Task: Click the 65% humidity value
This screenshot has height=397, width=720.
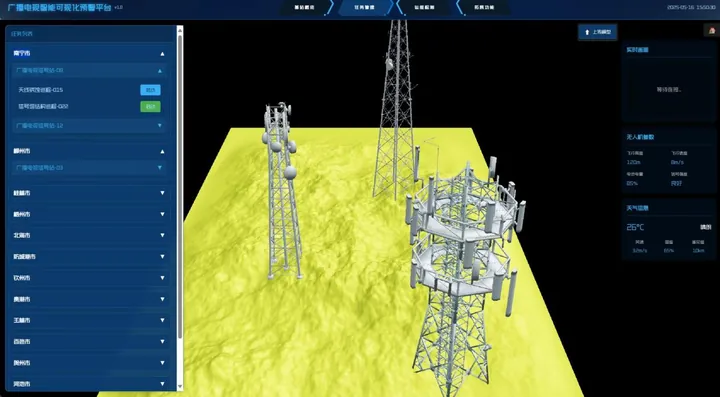Action: [669, 251]
